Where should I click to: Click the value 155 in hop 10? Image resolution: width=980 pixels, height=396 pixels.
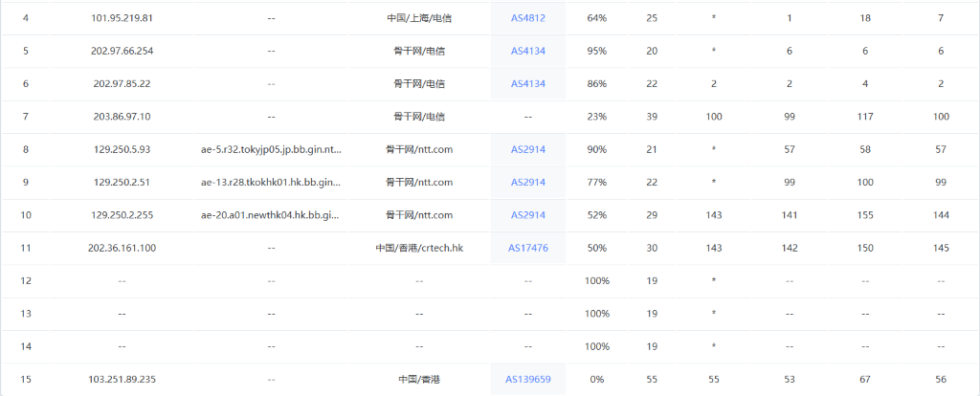coord(865,215)
